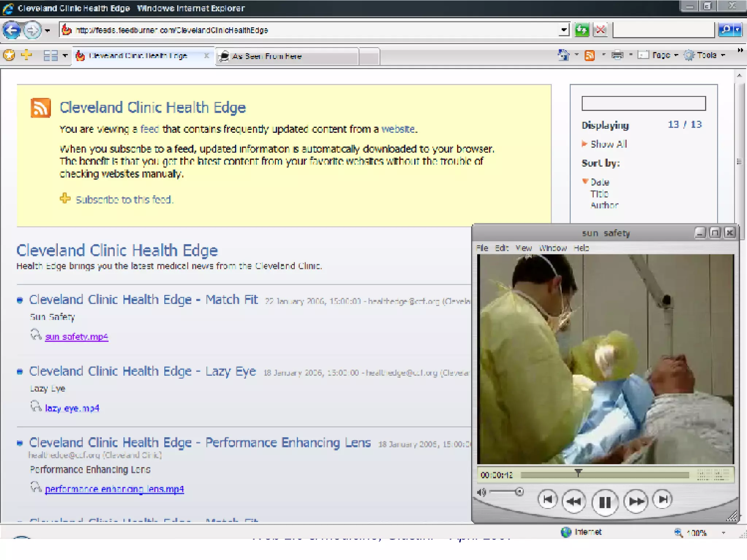Sort feed items by Title
The height and width of the screenshot is (560, 747).
(599, 194)
